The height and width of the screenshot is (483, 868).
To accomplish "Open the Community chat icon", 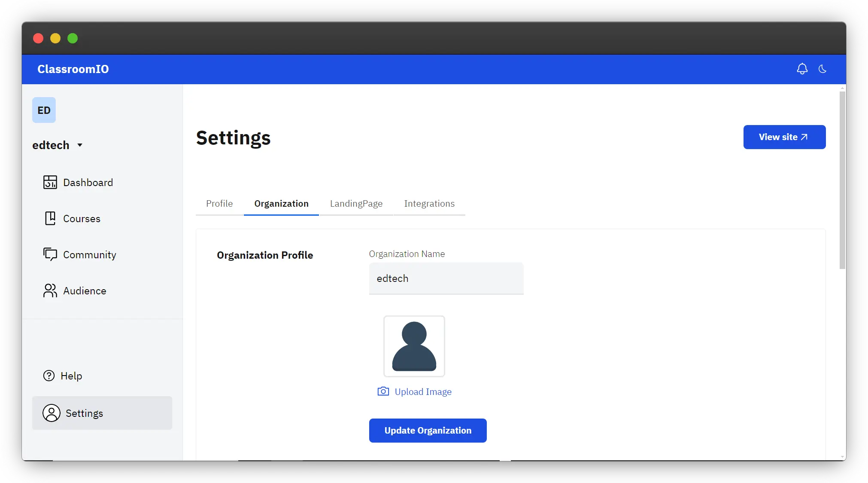I will [x=50, y=254].
